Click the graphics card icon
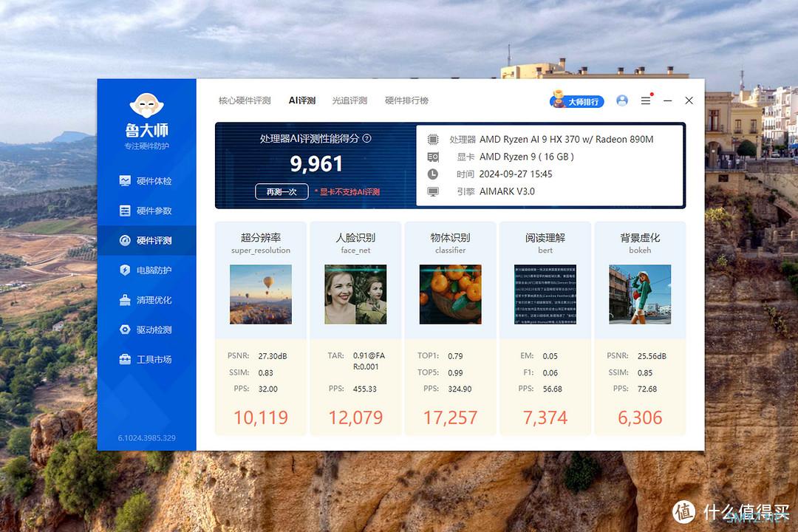798x532 pixels. [x=432, y=157]
